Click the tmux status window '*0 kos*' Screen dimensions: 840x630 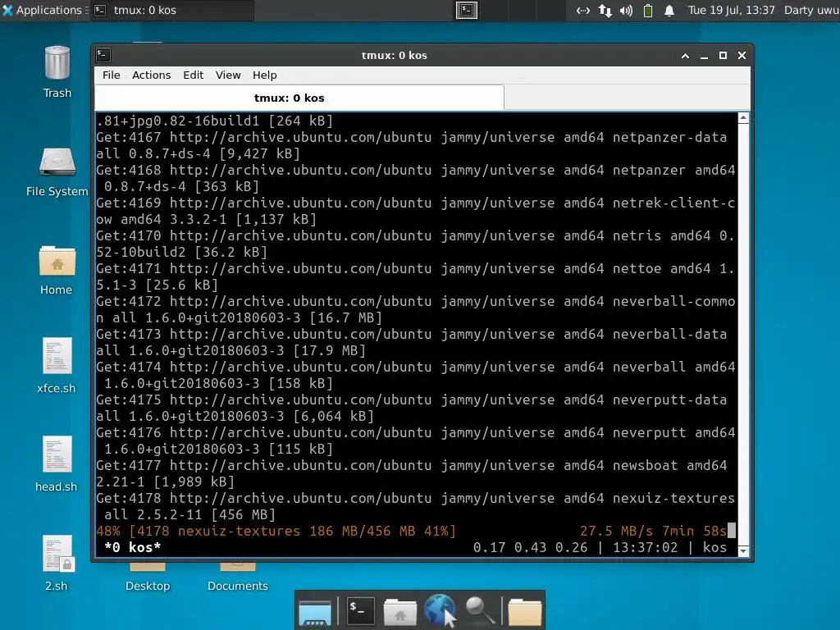pos(132,547)
